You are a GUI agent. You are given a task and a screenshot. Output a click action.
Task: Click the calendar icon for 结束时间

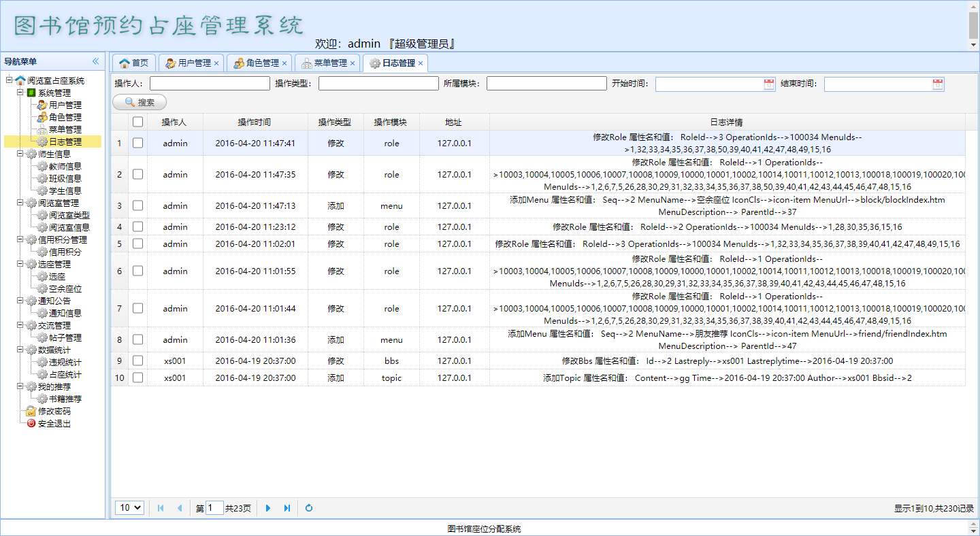pos(938,84)
